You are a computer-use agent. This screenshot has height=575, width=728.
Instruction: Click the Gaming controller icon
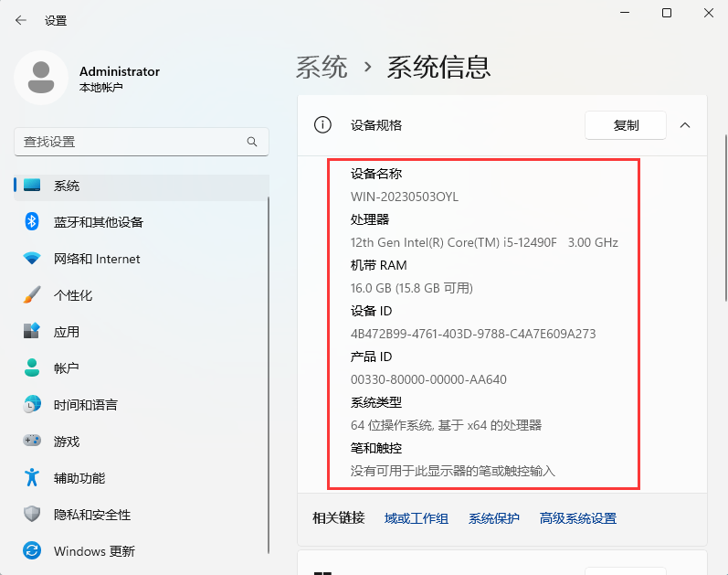[x=32, y=441]
